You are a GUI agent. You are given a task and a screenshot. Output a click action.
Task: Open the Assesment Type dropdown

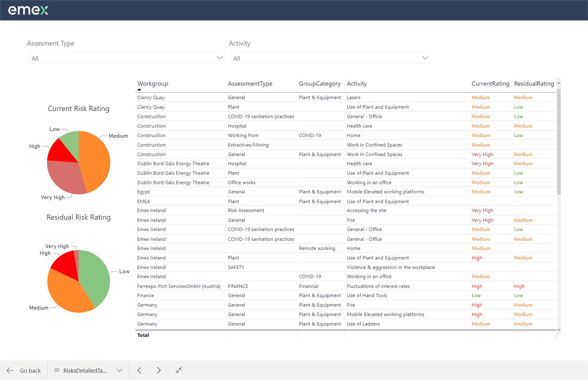point(127,58)
